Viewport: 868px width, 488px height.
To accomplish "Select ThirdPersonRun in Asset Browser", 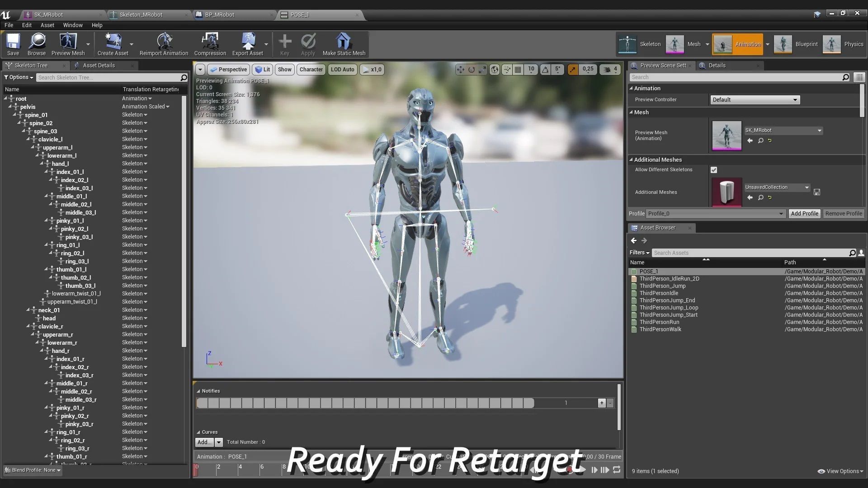I will pyautogui.click(x=659, y=322).
